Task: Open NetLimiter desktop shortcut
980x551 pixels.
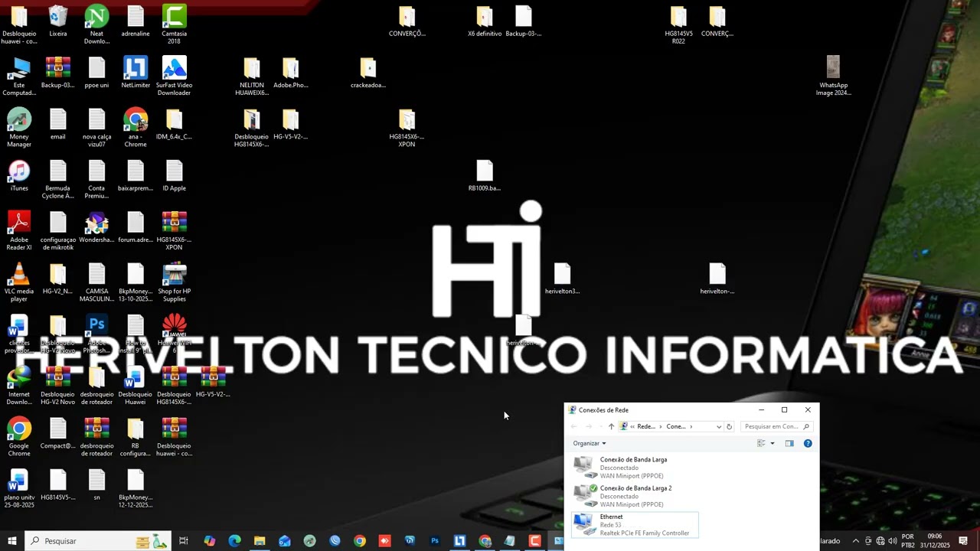Action: pyautogui.click(x=136, y=72)
